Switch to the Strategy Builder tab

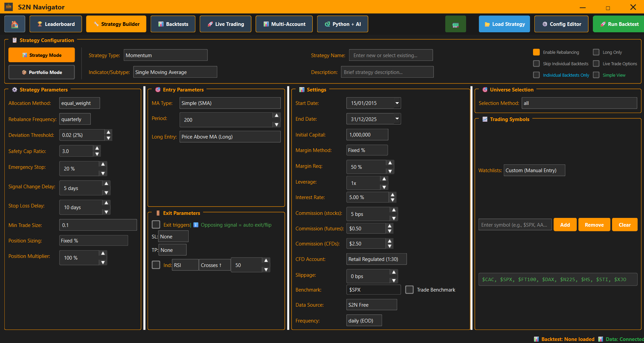pos(116,24)
